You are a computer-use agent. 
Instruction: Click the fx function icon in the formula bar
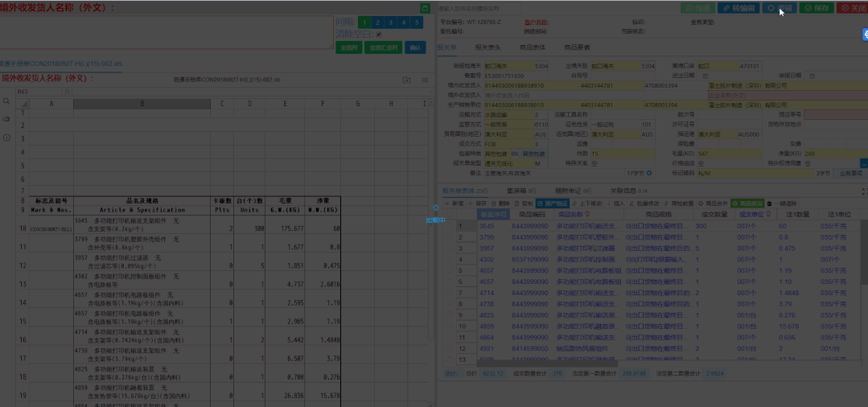coord(67,92)
